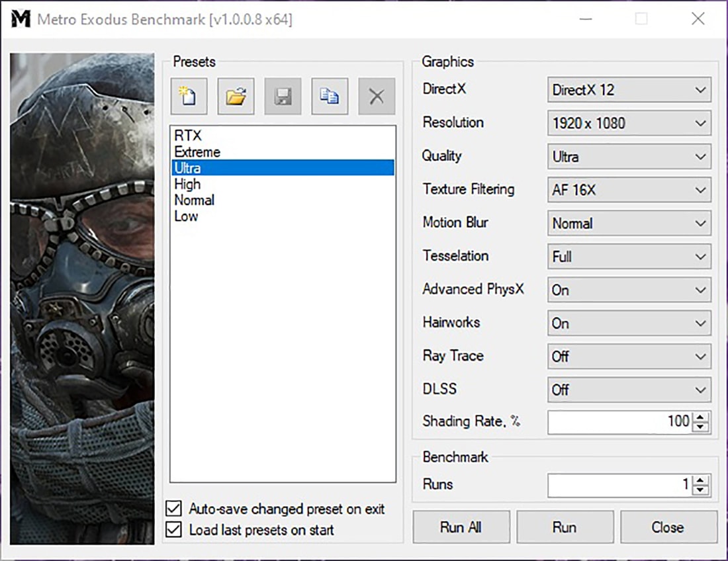Expand the Resolution dropdown
This screenshot has height=561, width=728.
[x=629, y=123]
